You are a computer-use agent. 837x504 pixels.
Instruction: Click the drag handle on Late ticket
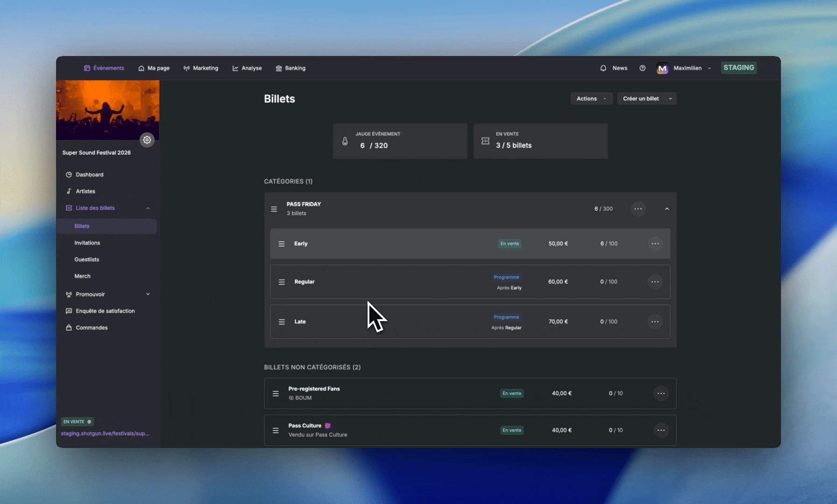click(282, 322)
